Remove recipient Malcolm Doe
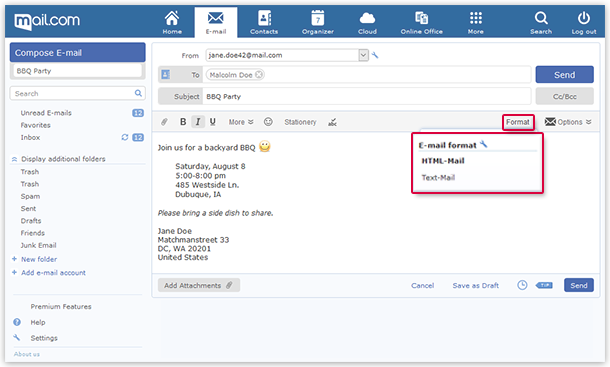The width and height of the screenshot is (610, 367). pos(259,75)
